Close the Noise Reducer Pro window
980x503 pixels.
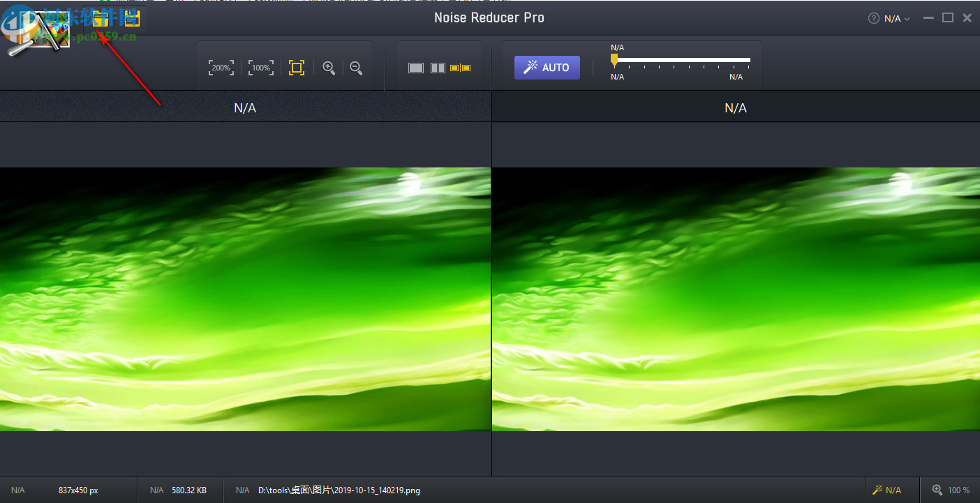point(967,18)
